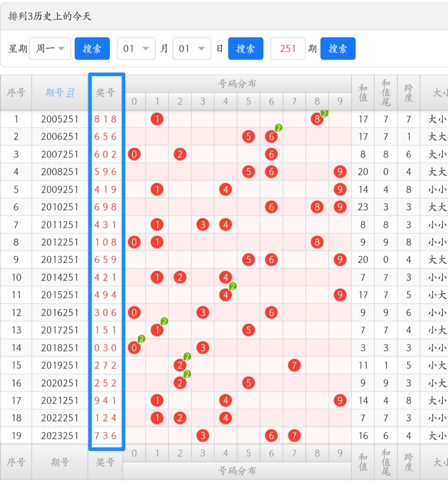Sort by 期号 column header icon
The height and width of the screenshot is (482, 448).
71,92
